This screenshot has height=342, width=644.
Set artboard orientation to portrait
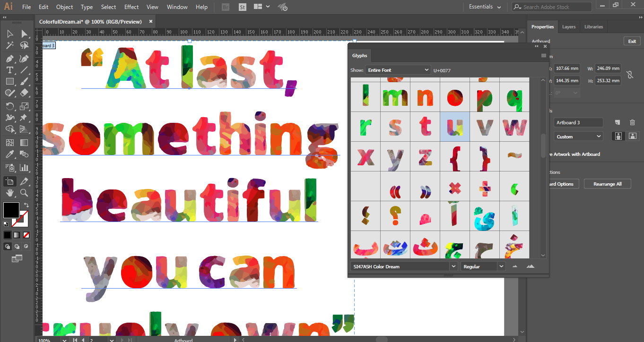618,136
